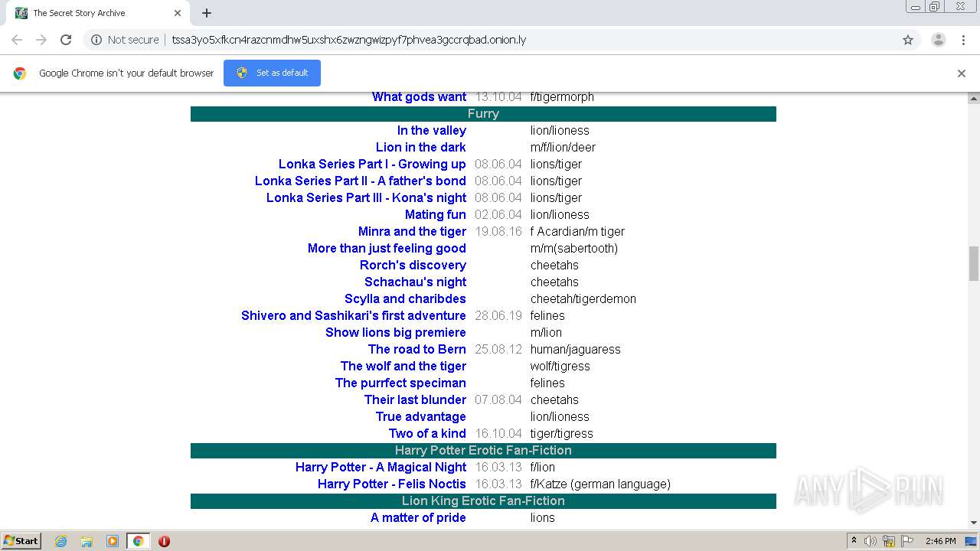Open the 'Schachau's night' link
Image resolution: width=980 pixels, height=551 pixels.
pyautogui.click(x=415, y=282)
